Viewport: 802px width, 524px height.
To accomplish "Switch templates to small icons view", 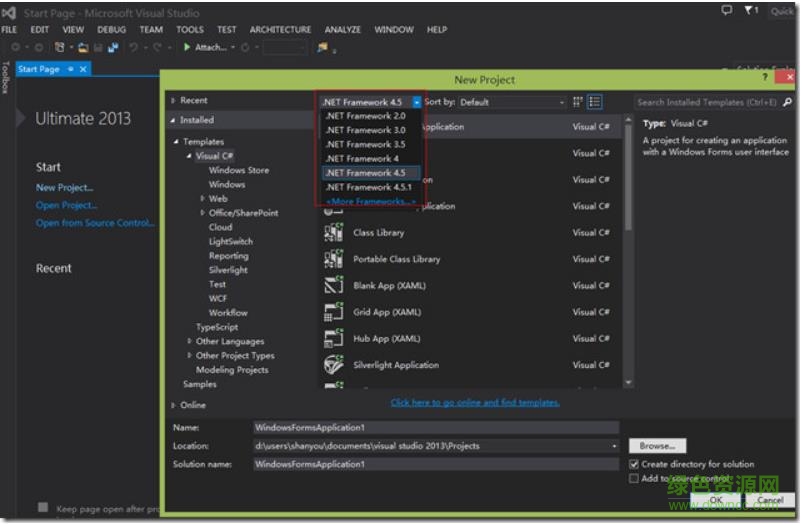I will point(578,102).
